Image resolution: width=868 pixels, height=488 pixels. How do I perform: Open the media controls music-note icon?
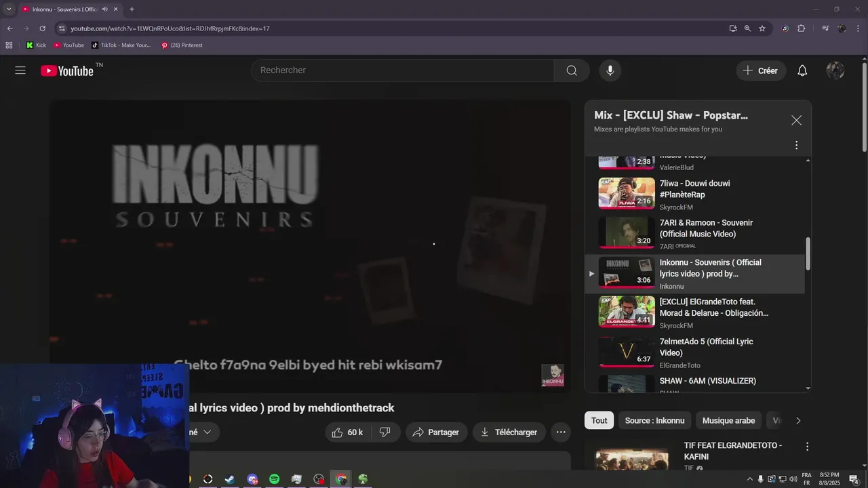[x=825, y=28]
